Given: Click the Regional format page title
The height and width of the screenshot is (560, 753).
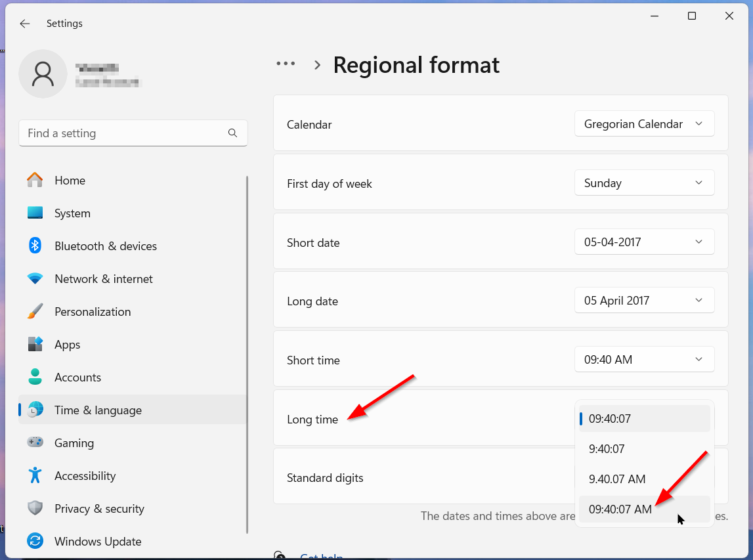Looking at the screenshot, I should tap(416, 65).
